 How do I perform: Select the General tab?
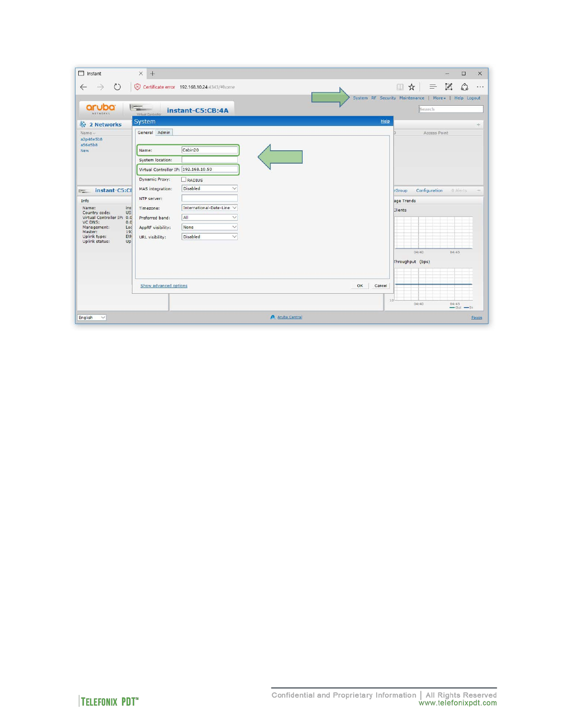pyautogui.click(x=145, y=132)
